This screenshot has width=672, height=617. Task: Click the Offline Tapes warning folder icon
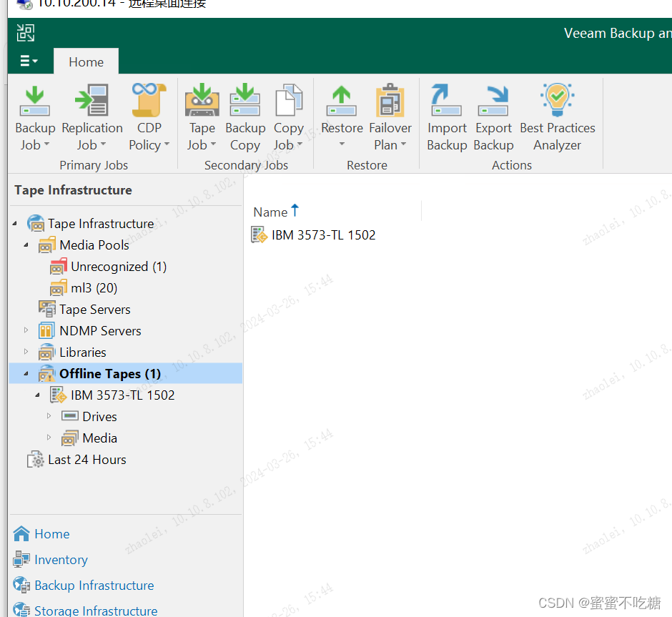(46, 373)
